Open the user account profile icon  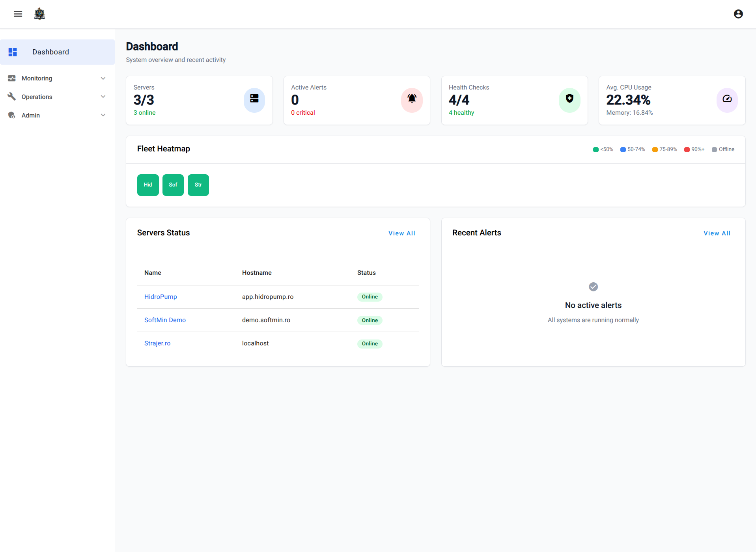point(738,14)
